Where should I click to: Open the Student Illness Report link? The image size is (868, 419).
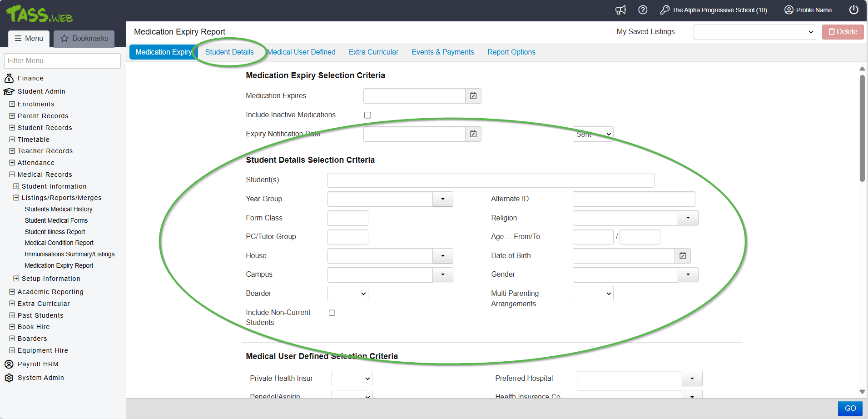55,232
